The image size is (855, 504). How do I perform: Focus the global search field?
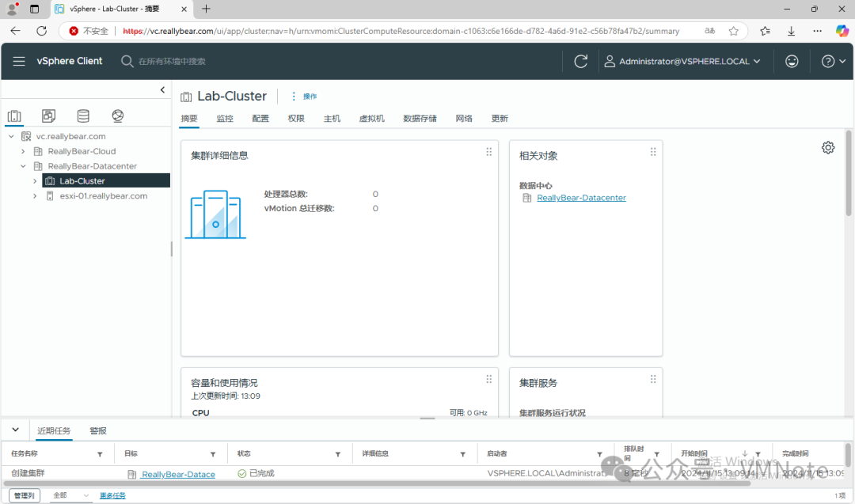[x=172, y=61]
